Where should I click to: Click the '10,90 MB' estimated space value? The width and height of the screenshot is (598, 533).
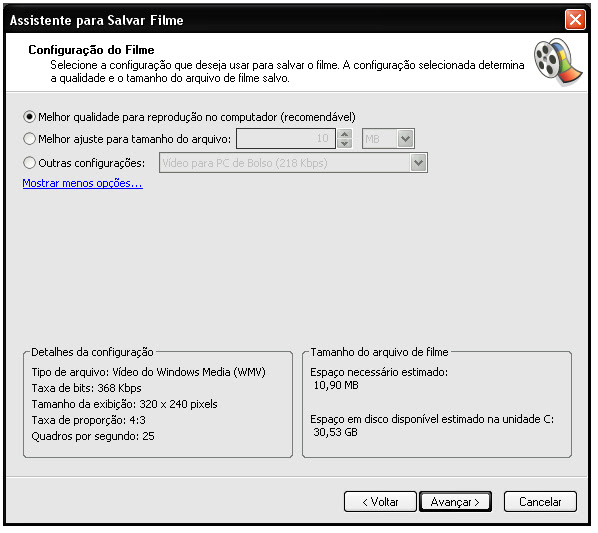336,385
